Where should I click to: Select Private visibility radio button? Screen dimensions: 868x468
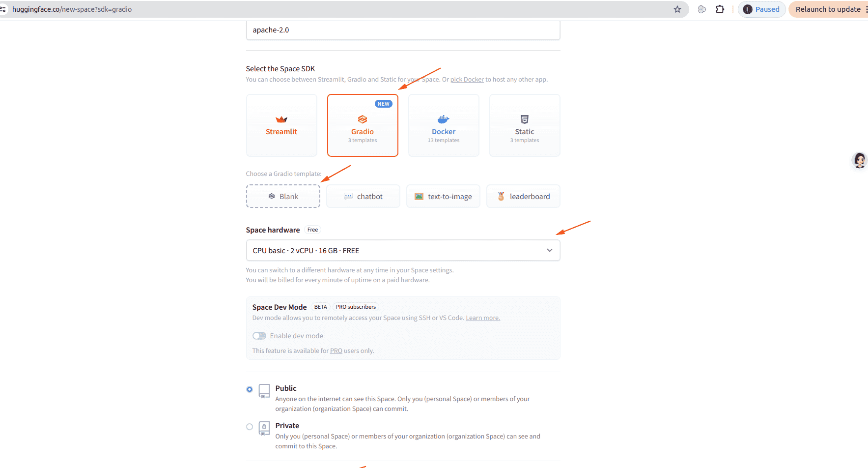(x=250, y=427)
